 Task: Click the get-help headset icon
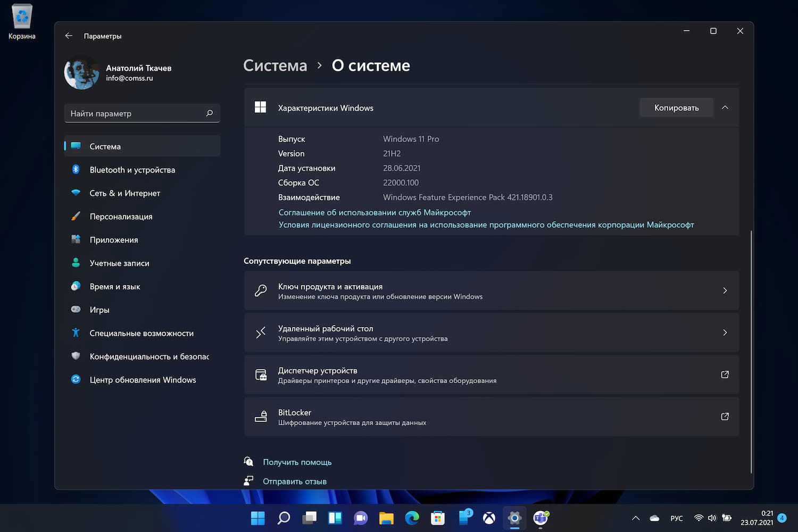point(248,461)
